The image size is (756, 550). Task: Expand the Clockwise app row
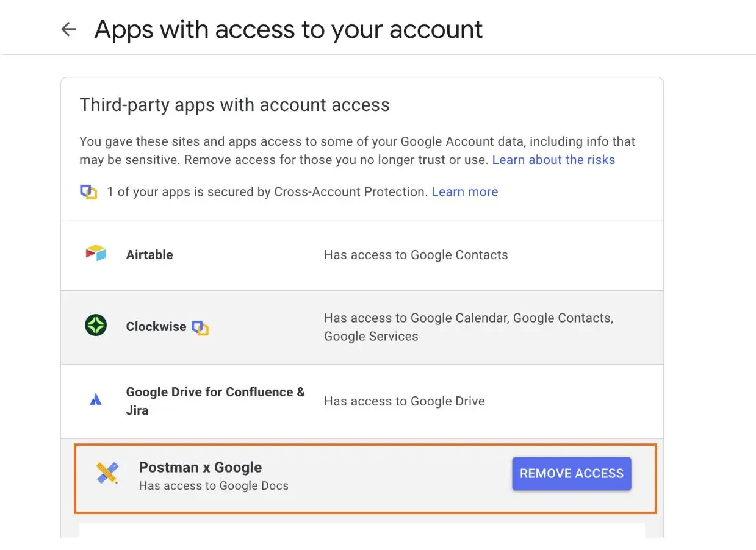click(x=362, y=327)
